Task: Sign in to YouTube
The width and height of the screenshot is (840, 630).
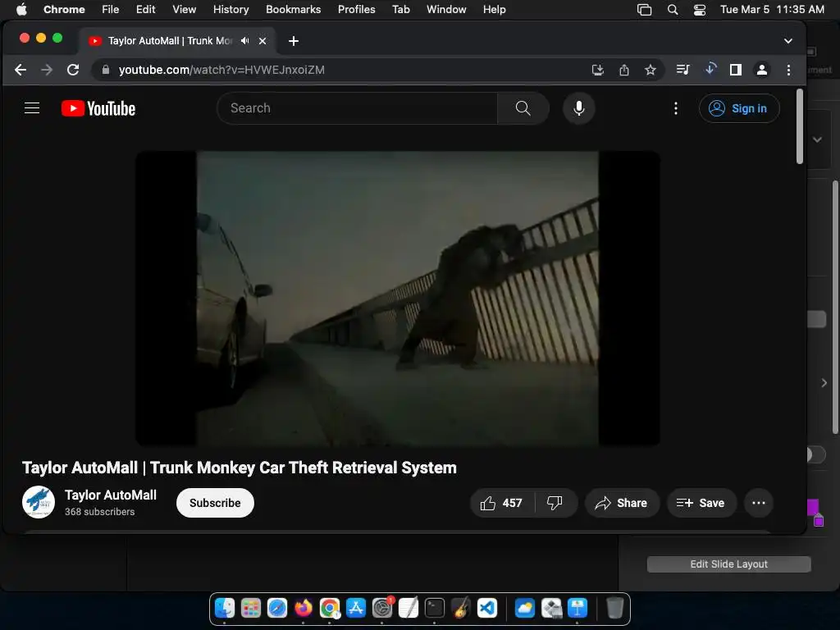Action: 739,108
